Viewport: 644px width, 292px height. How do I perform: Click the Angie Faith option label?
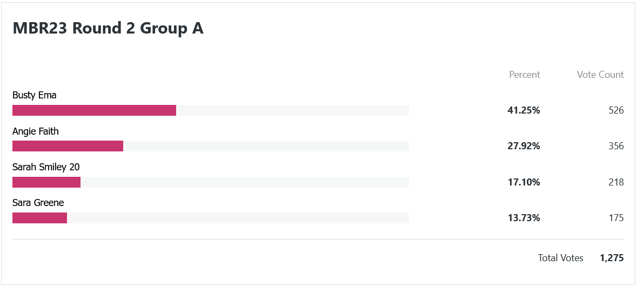36,131
